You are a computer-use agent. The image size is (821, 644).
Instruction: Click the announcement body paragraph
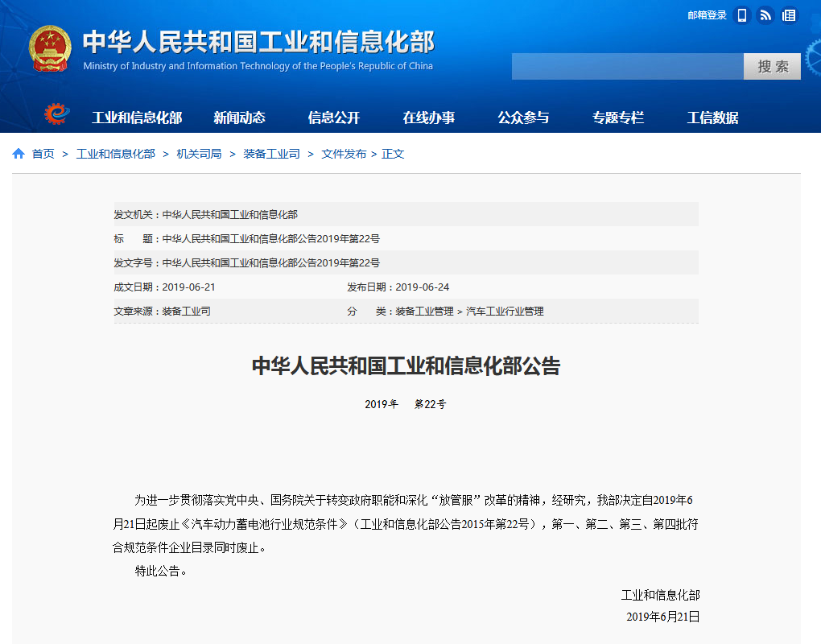click(406, 523)
